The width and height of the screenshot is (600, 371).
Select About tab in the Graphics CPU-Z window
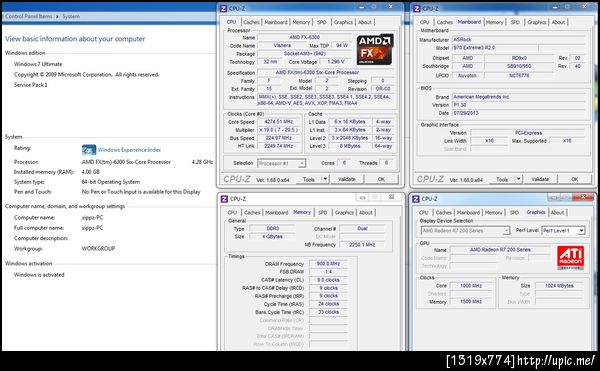[x=557, y=212]
